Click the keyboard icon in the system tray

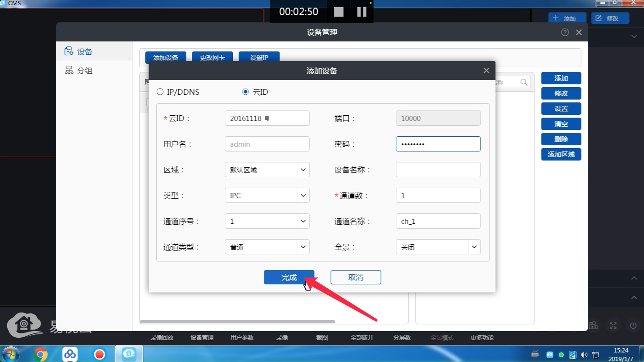(535, 353)
